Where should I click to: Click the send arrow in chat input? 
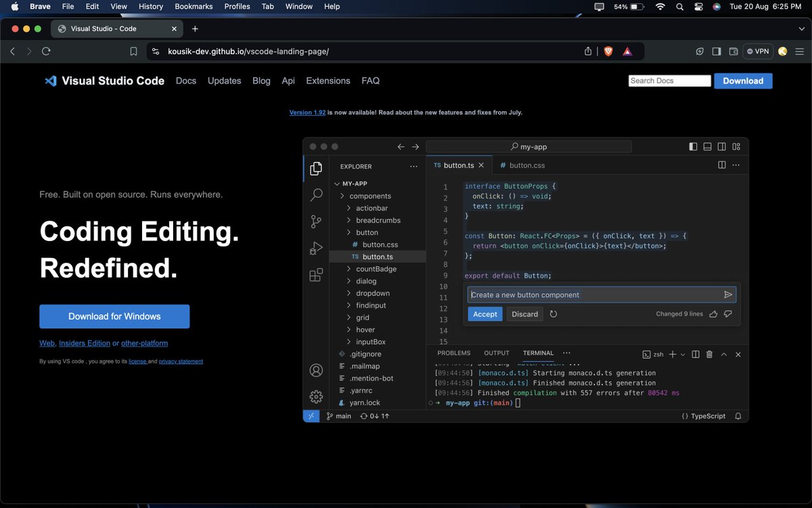pyautogui.click(x=728, y=295)
